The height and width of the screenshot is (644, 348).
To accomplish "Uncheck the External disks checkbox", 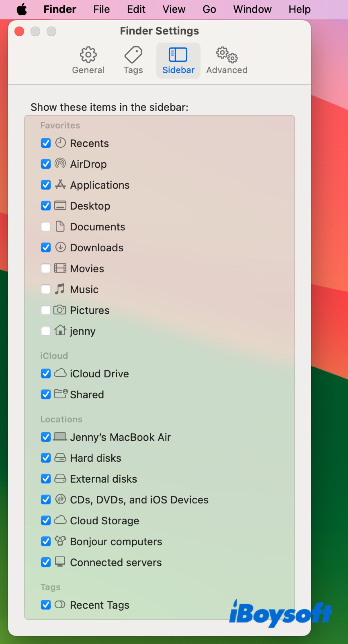I will pyautogui.click(x=46, y=479).
